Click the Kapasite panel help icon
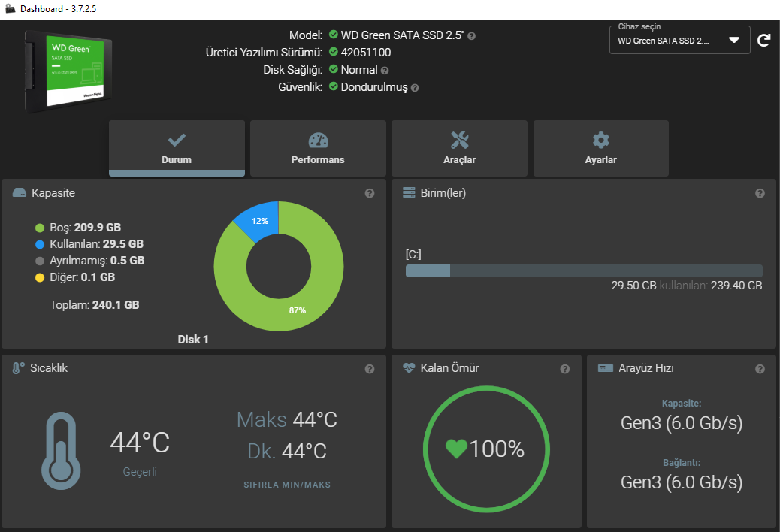The image size is (780, 532). pos(370,193)
